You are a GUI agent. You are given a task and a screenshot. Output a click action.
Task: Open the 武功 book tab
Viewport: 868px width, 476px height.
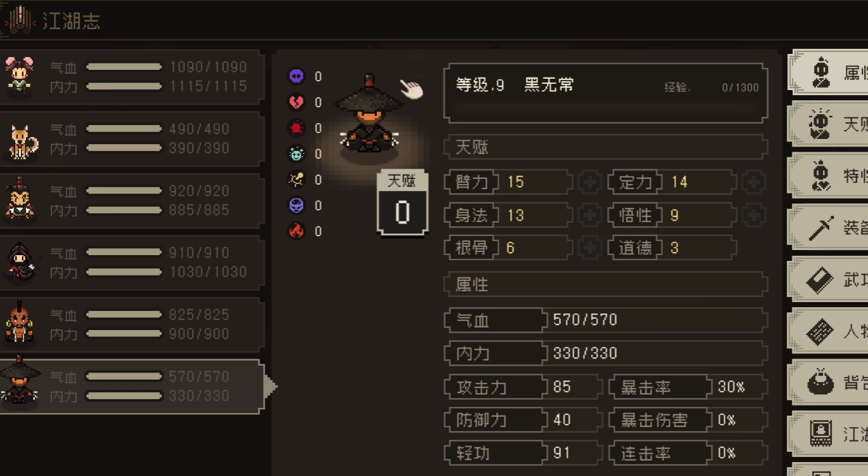pos(828,279)
